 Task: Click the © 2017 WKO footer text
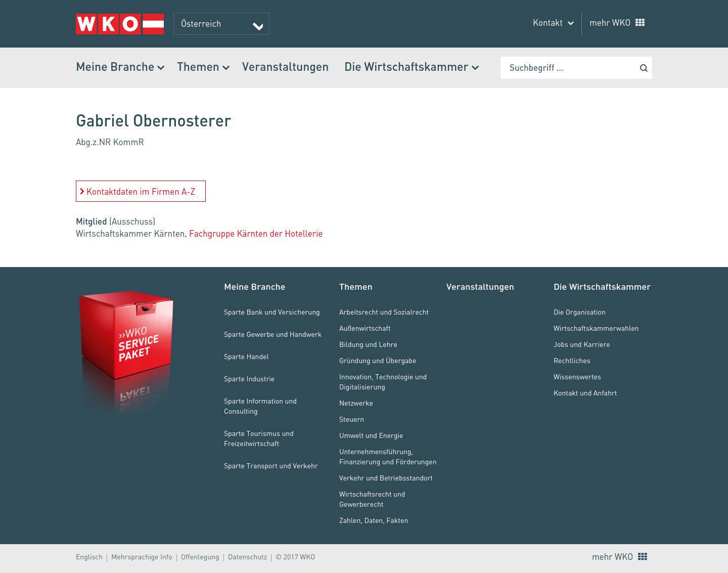click(x=295, y=557)
